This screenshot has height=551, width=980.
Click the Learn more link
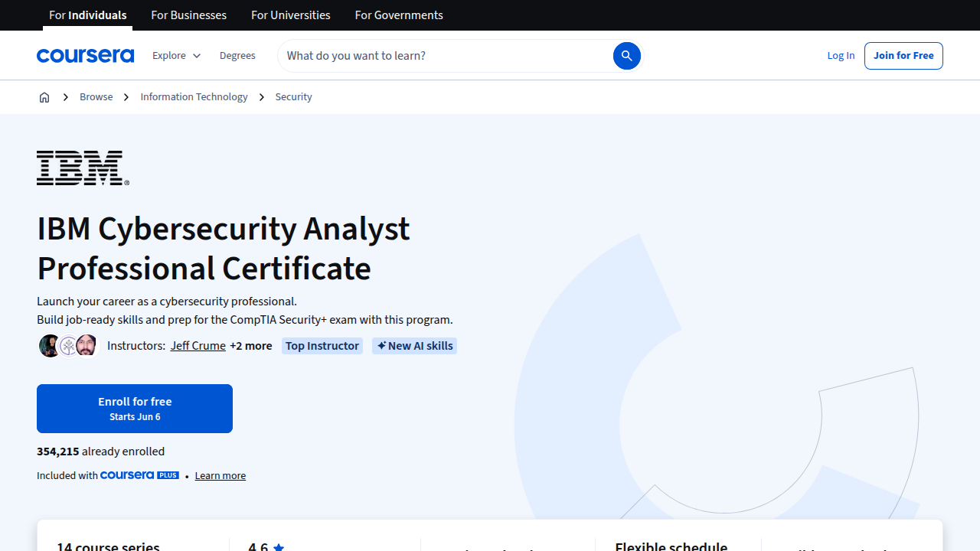[x=220, y=476]
